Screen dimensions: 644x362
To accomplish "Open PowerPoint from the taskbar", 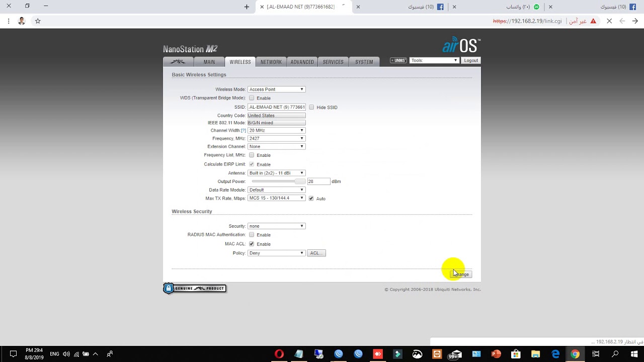I will click(x=496, y=354).
